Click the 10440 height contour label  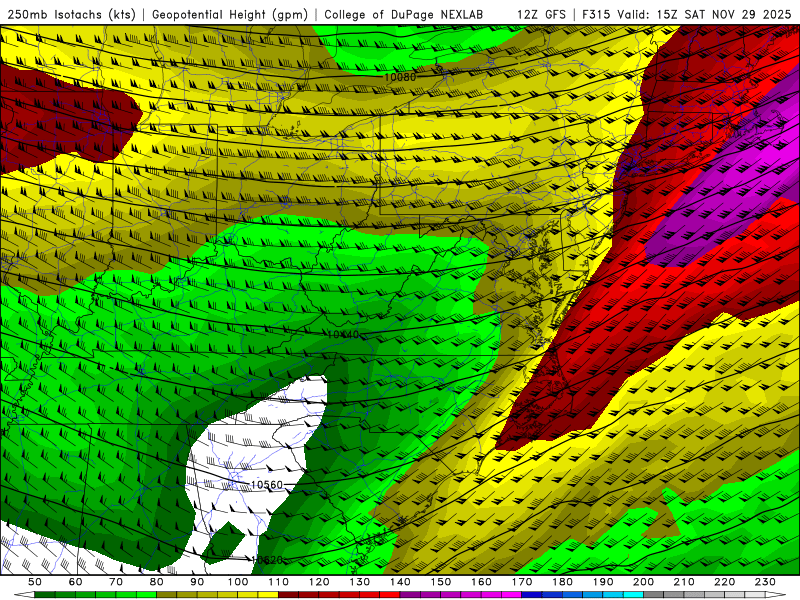click(x=343, y=335)
